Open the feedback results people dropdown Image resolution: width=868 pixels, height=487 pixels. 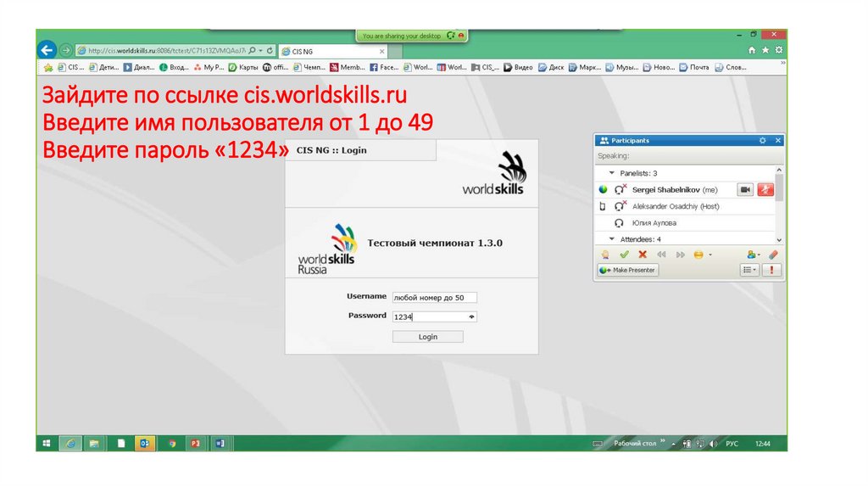tap(754, 255)
